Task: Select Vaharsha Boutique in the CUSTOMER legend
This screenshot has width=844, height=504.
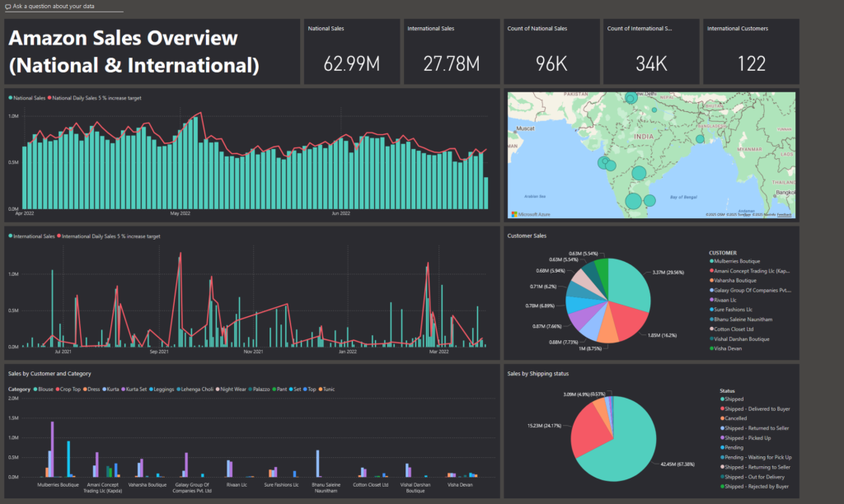Action: pos(734,281)
